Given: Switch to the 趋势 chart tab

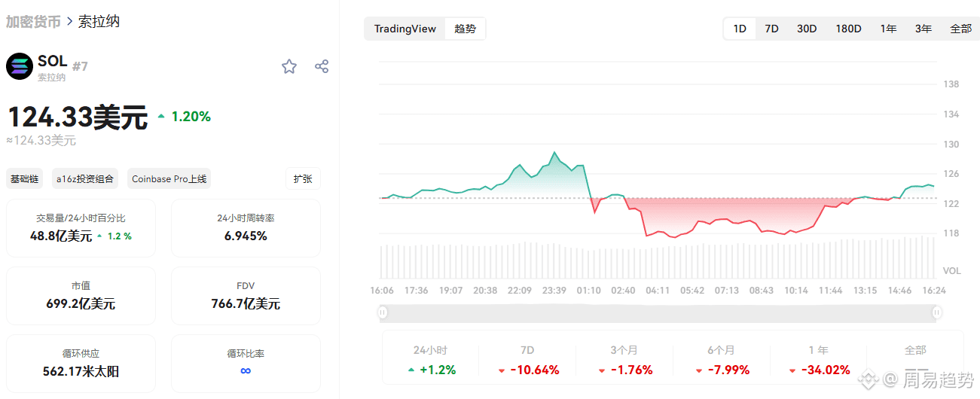Looking at the screenshot, I should 465,29.
